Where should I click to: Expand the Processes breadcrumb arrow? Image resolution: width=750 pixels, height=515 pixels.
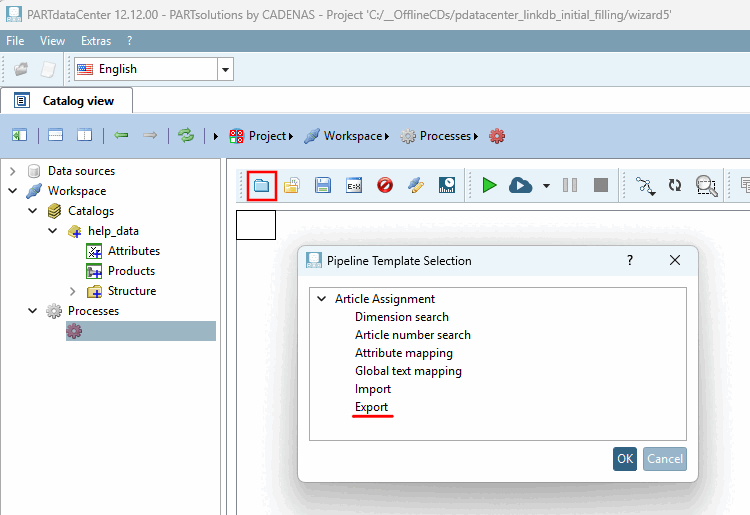(x=476, y=136)
